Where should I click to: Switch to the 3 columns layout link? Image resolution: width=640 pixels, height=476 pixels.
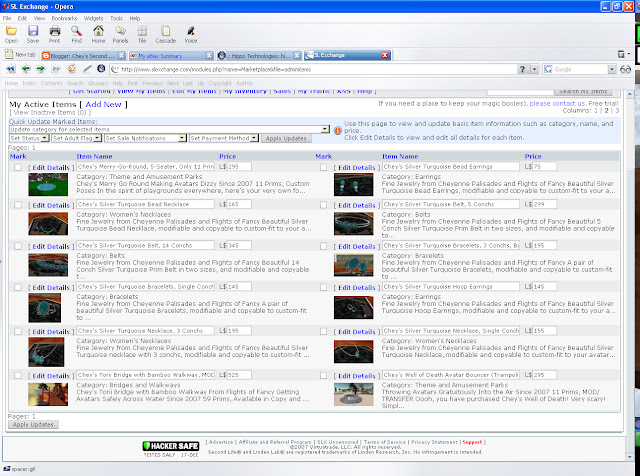pos(617,111)
